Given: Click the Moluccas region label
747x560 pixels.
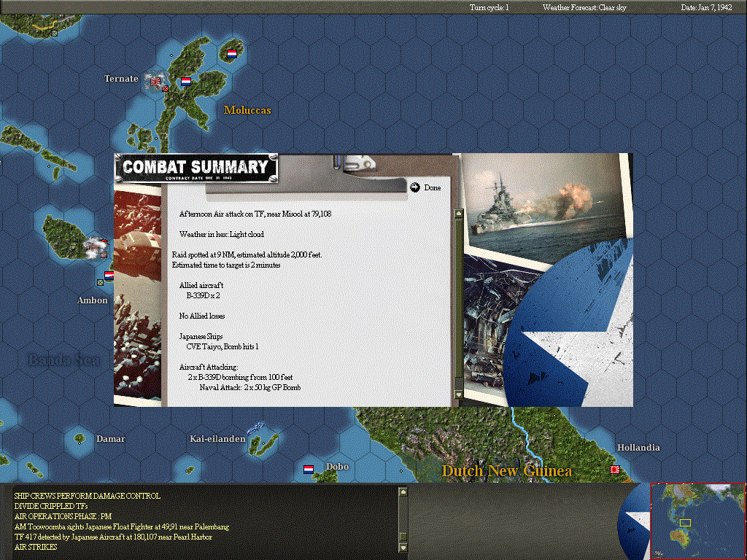Looking at the screenshot, I should [247, 110].
